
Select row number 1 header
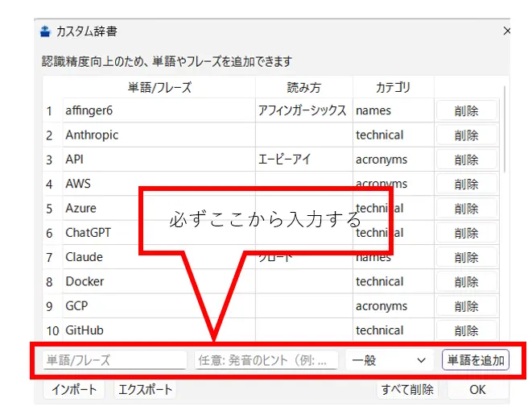tap(52, 110)
